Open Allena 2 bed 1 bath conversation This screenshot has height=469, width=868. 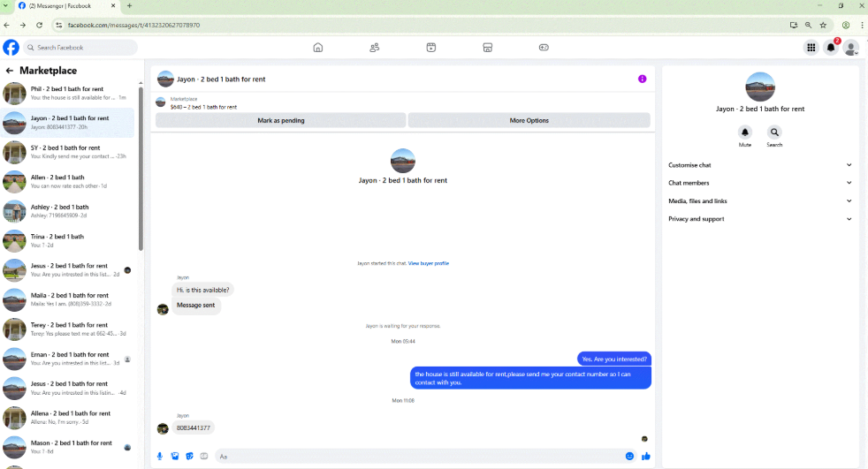pos(67,418)
